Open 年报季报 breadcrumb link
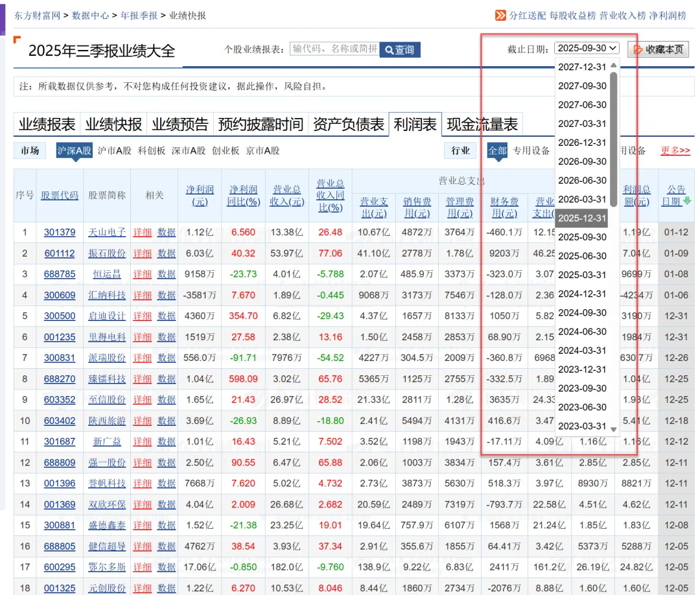700x595 pixels. click(x=139, y=16)
